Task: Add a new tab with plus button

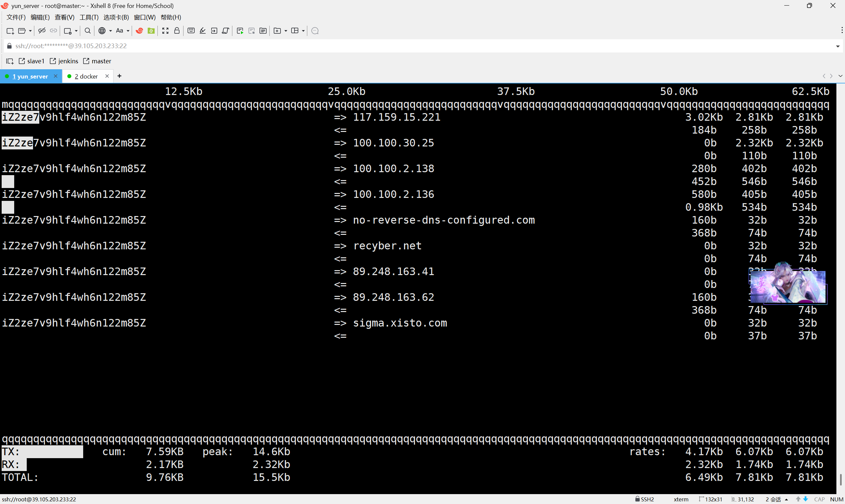Action: (x=119, y=76)
